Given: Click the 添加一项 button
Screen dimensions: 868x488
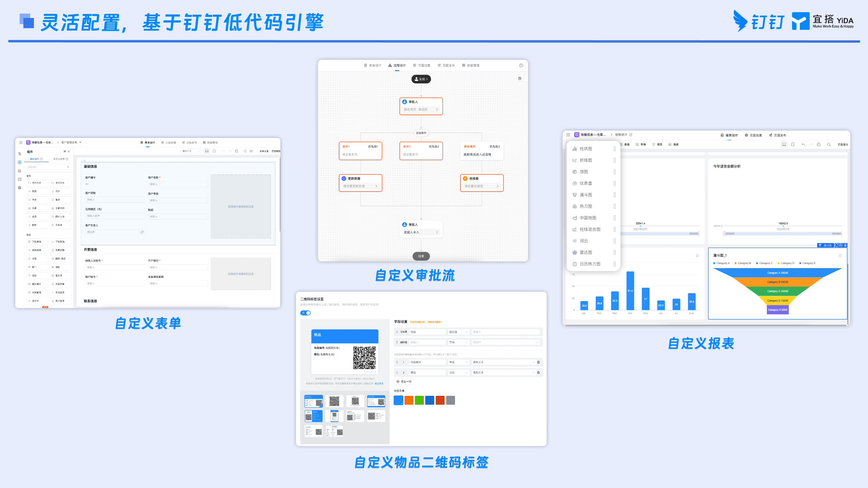Looking at the screenshot, I should 404,382.
